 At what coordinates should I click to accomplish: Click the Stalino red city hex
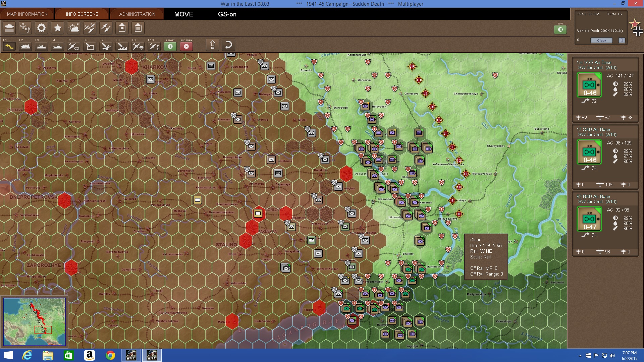pyautogui.click(x=246, y=241)
